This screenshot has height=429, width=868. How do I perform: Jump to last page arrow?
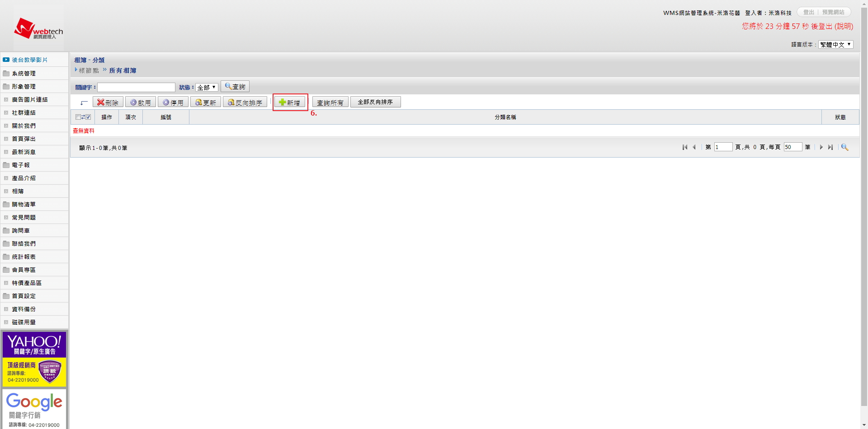point(830,147)
